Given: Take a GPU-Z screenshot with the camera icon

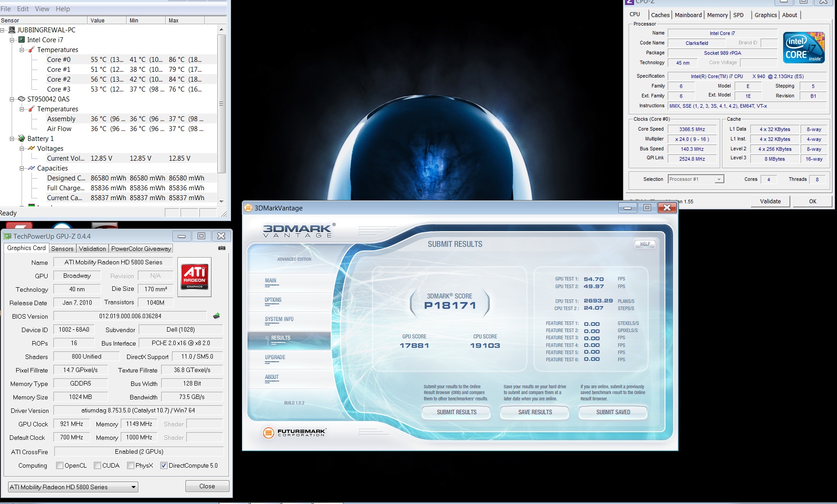Looking at the screenshot, I should [x=222, y=248].
